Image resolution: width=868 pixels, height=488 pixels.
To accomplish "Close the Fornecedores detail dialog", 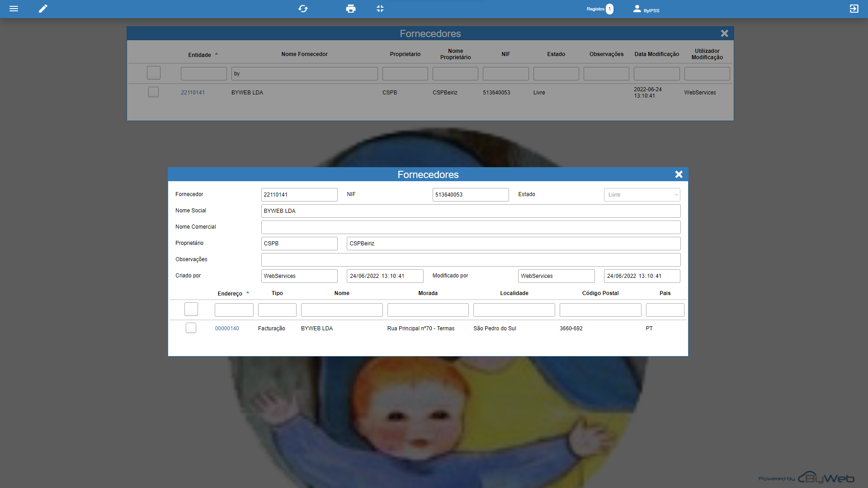I will [x=679, y=174].
